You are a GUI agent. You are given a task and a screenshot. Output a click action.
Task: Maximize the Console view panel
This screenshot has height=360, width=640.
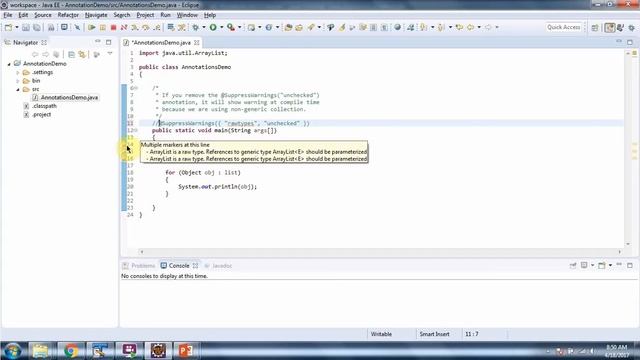tap(630, 265)
